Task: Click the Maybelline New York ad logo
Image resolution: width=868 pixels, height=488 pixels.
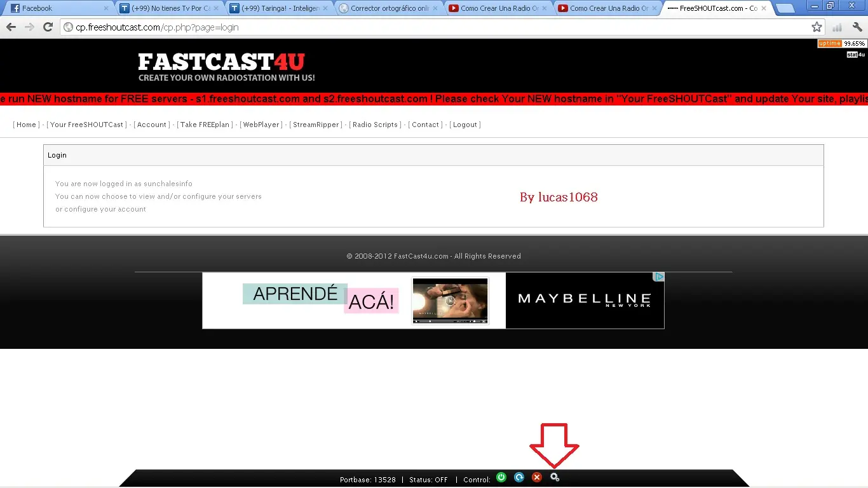Action: (585, 300)
